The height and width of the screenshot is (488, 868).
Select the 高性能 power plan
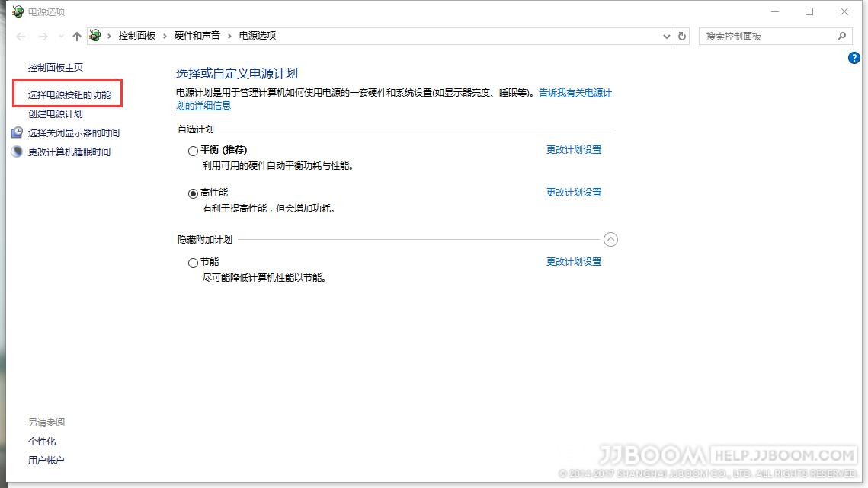[194, 193]
